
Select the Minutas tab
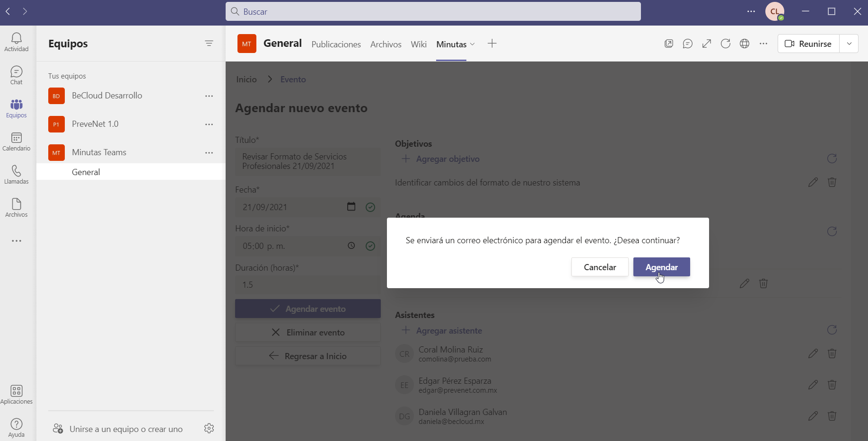pyautogui.click(x=451, y=44)
